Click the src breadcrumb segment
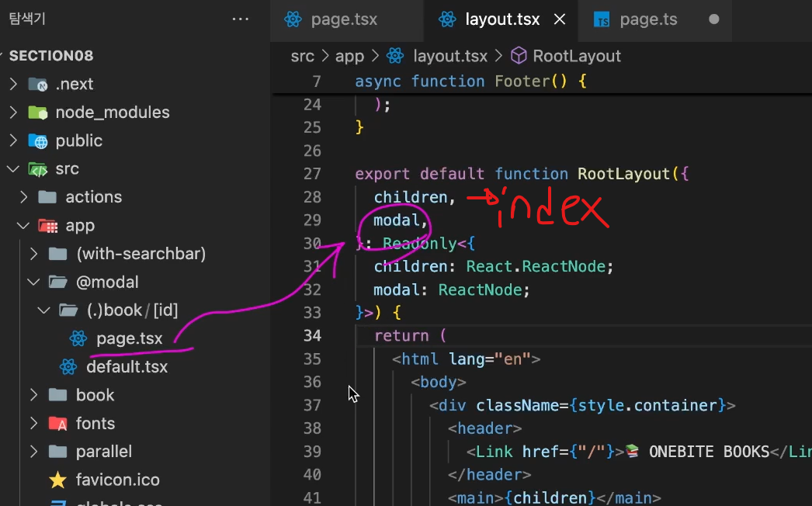 pos(303,56)
